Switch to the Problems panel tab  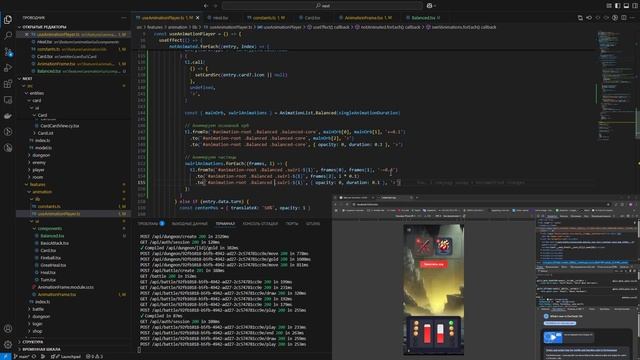(x=150, y=224)
